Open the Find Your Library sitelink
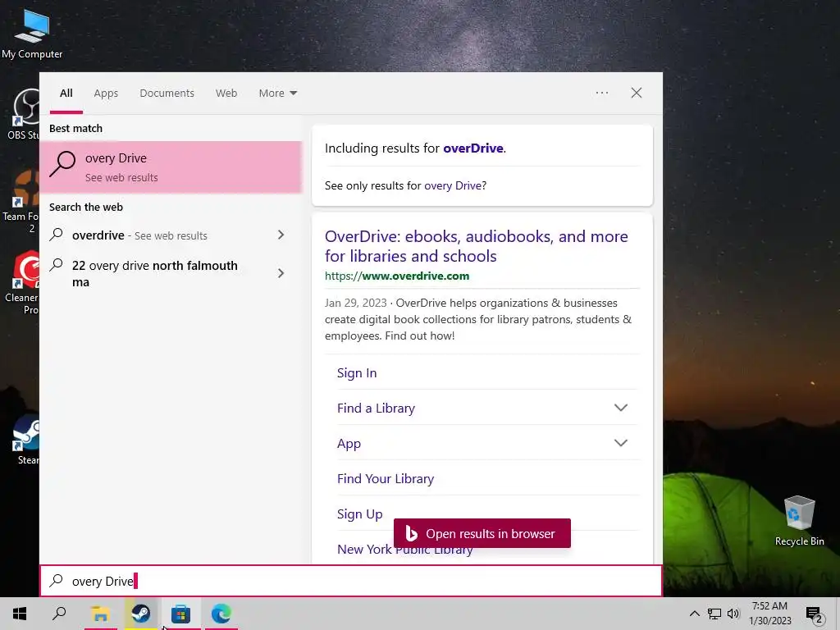This screenshot has width=840, height=630. tap(386, 479)
